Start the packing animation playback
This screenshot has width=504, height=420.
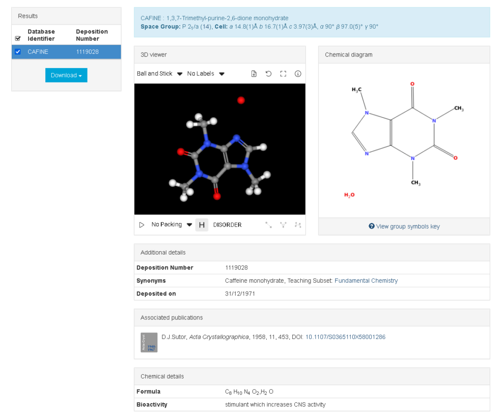click(141, 225)
